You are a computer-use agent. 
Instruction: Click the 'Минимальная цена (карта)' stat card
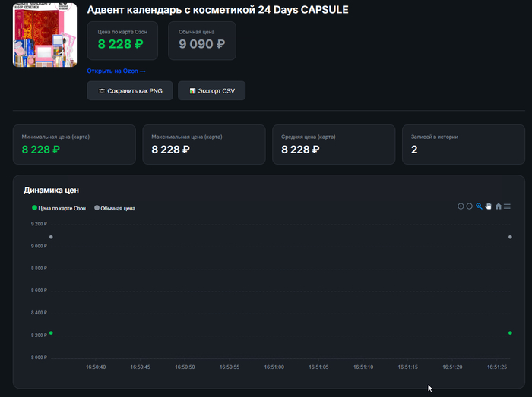(74, 144)
